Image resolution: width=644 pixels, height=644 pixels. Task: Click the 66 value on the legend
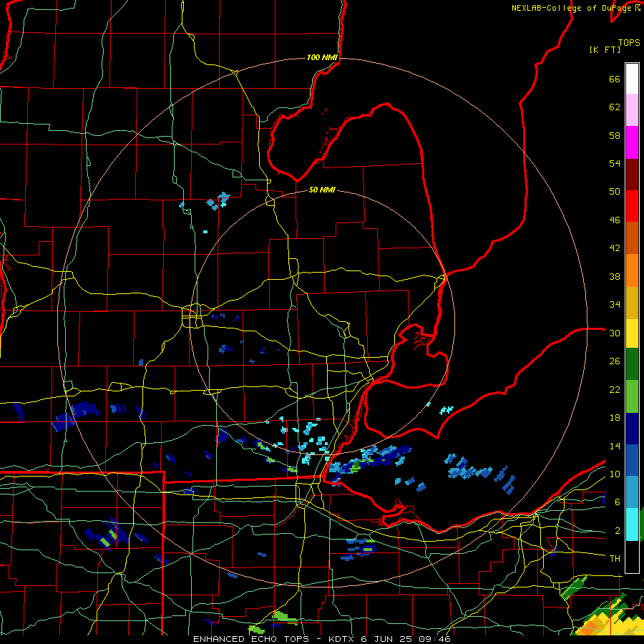coord(615,79)
